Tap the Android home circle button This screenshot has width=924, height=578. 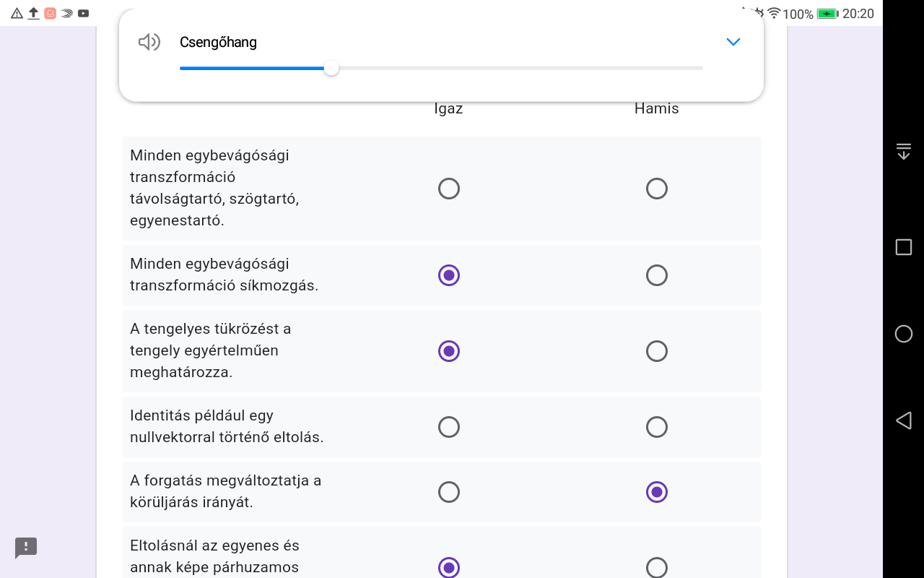(x=903, y=334)
